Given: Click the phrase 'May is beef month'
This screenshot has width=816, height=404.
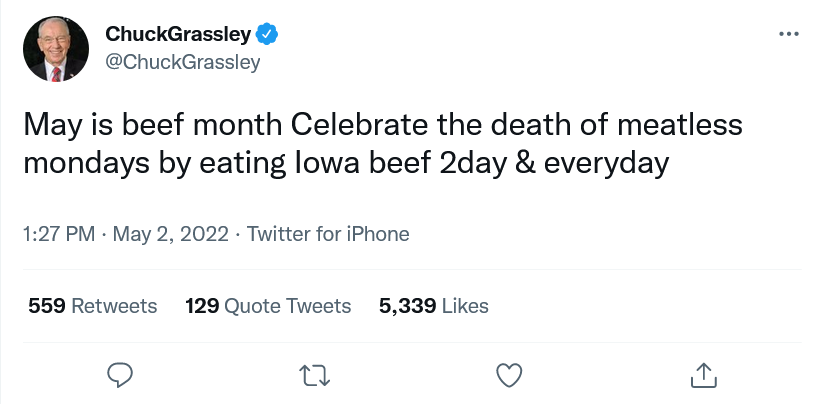Looking at the screenshot, I should point(153,125).
